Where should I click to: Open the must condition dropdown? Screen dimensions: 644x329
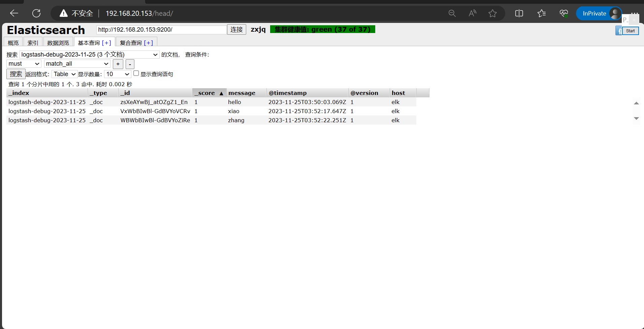[24, 64]
